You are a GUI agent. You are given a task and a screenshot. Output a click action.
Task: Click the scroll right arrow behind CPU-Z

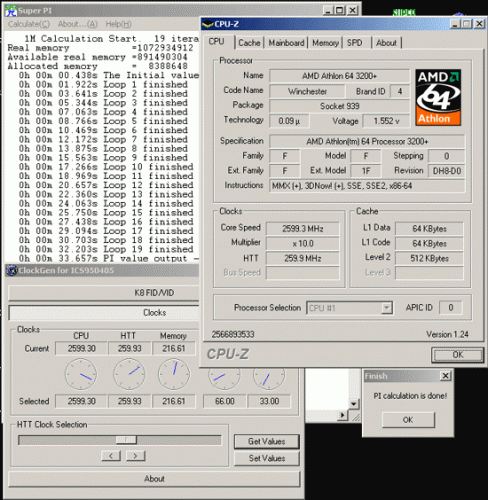(x=342, y=415)
